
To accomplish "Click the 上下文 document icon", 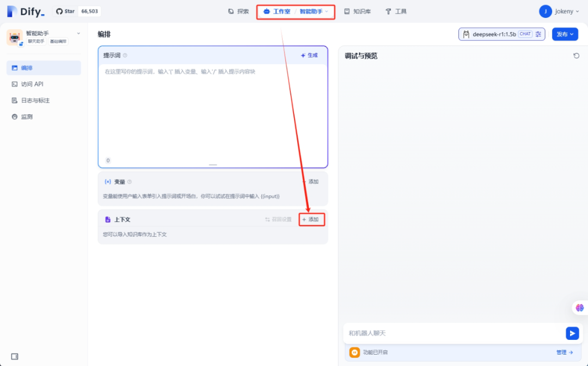I will tap(108, 220).
